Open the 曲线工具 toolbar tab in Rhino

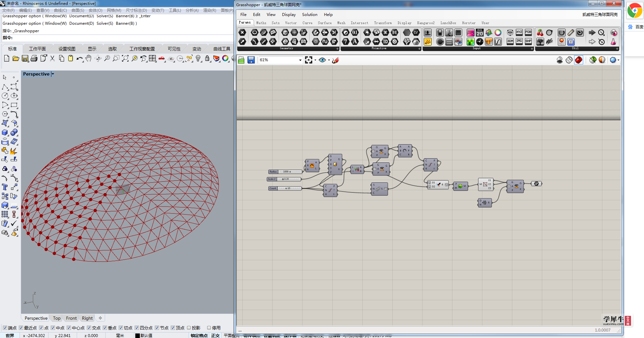(x=222, y=49)
